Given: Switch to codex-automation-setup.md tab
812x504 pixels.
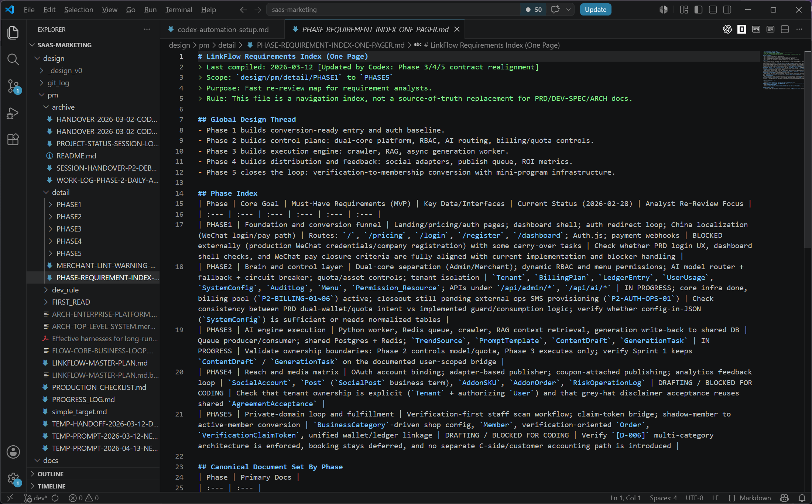Looking at the screenshot, I should pyautogui.click(x=223, y=29).
